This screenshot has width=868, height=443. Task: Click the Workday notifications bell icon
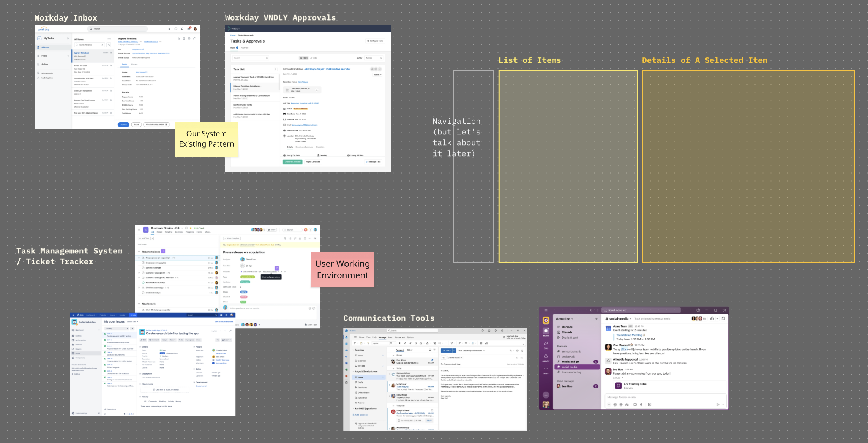pos(182,29)
